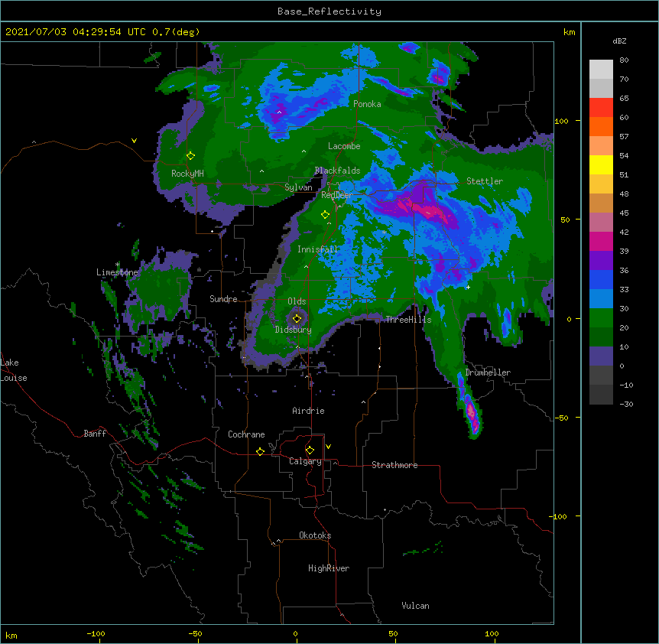Click the yellow v marker east of Calgary
Screen dimensions: 659x644
click(x=328, y=447)
